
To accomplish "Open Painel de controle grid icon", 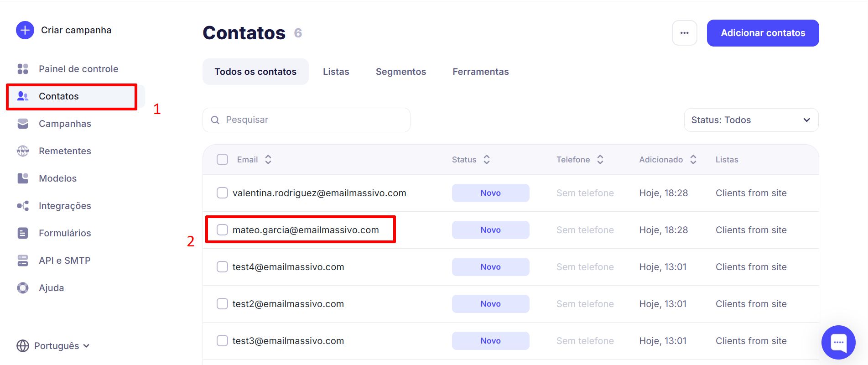I will click(x=23, y=69).
